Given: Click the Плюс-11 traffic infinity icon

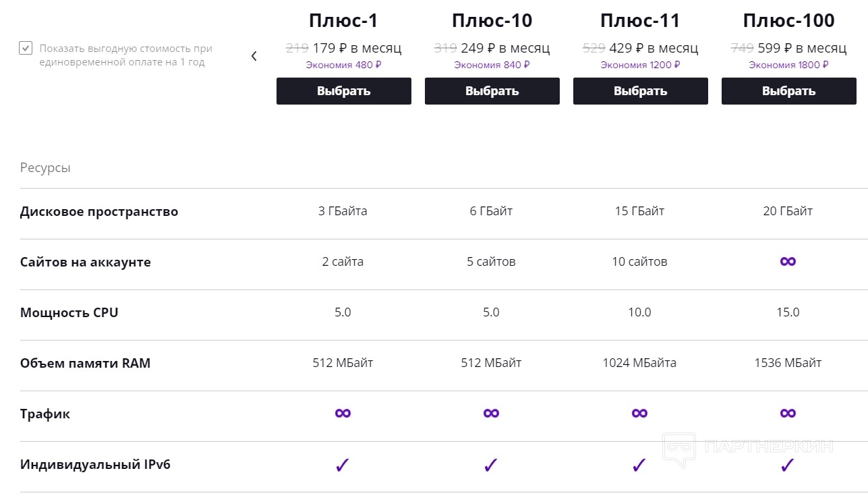Looking at the screenshot, I should tap(639, 413).
